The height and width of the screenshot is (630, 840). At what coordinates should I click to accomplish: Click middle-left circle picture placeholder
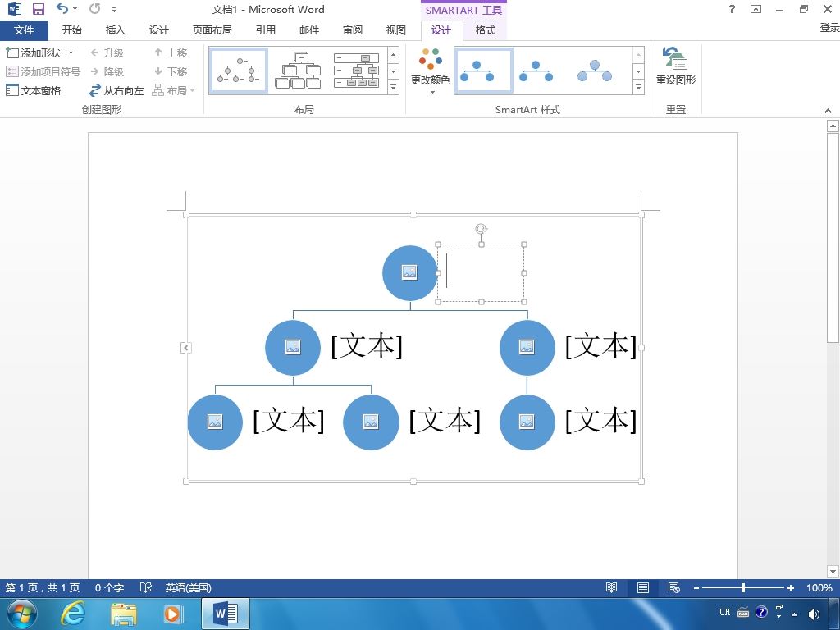click(x=293, y=347)
